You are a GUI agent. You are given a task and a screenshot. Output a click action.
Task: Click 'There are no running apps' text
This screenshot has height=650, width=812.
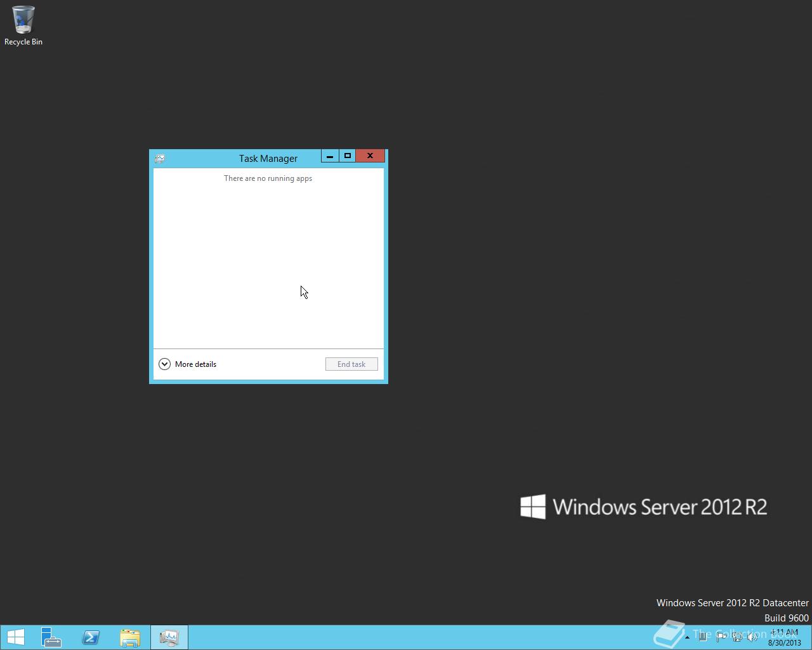pyautogui.click(x=268, y=178)
